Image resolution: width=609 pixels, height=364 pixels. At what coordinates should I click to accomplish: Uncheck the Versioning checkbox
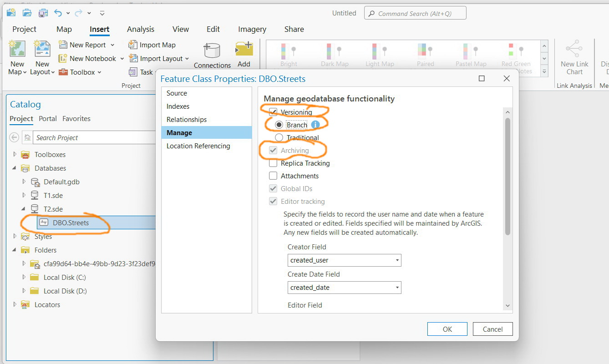click(273, 112)
